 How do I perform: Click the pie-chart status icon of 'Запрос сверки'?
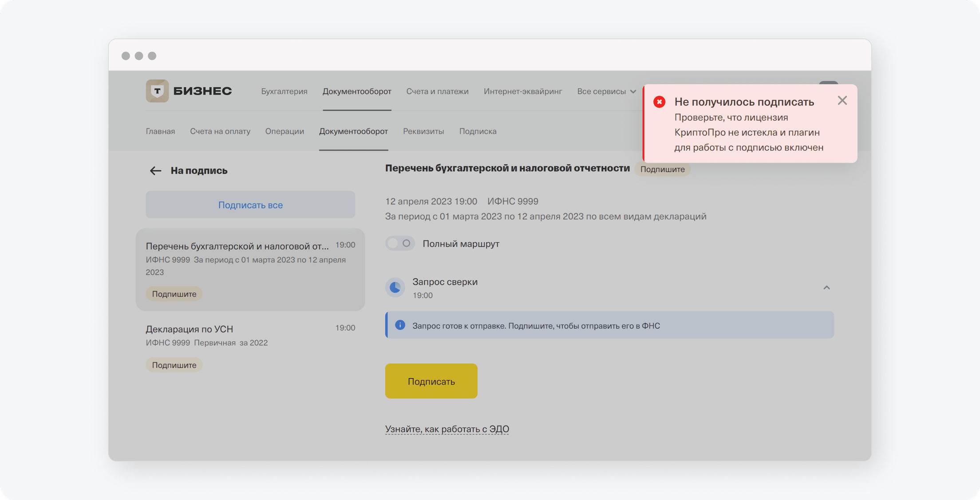[x=395, y=287]
